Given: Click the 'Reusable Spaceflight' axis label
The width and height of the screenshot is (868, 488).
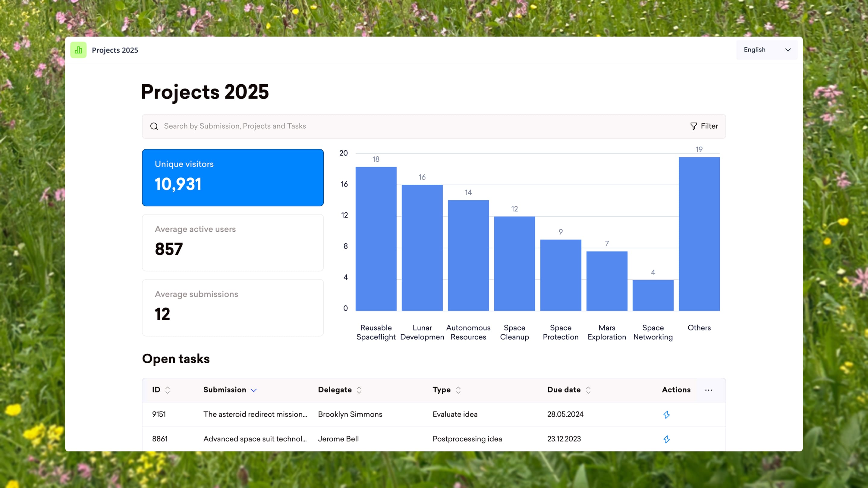Looking at the screenshot, I should 376,332.
